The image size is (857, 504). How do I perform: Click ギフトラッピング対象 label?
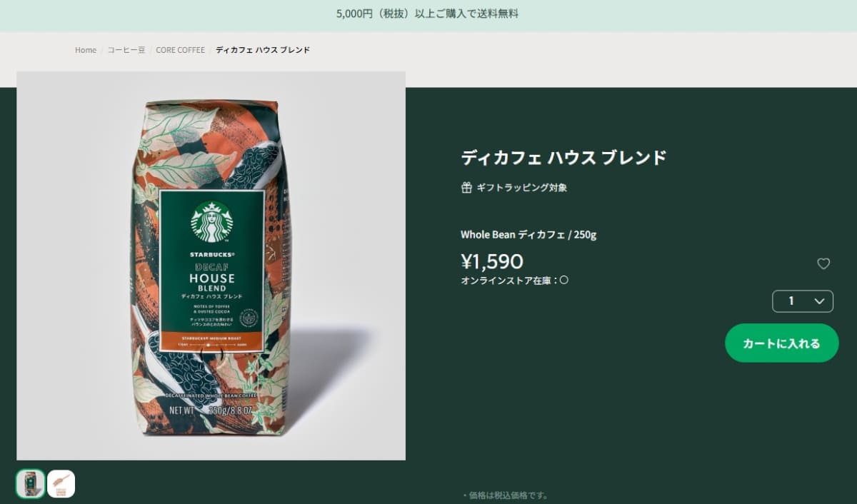click(x=522, y=188)
